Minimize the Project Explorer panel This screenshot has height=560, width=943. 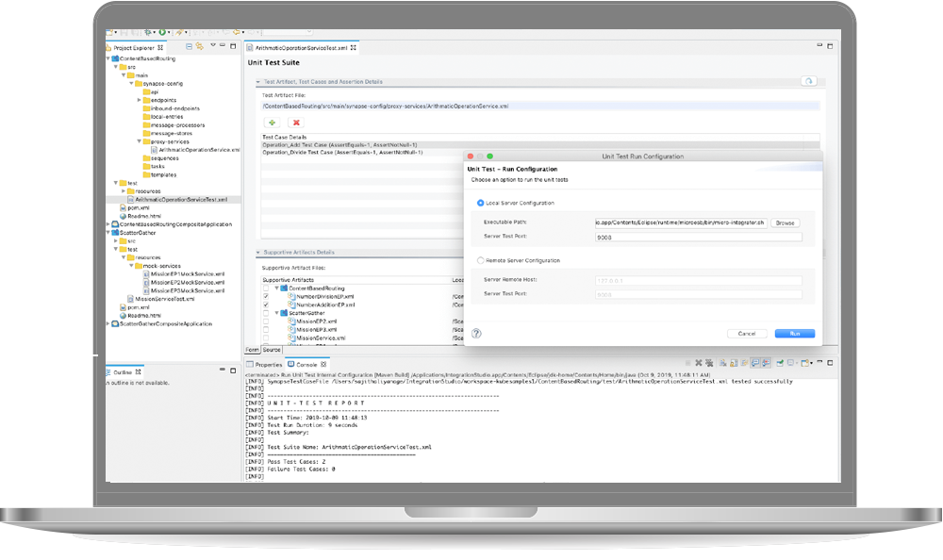point(223,45)
